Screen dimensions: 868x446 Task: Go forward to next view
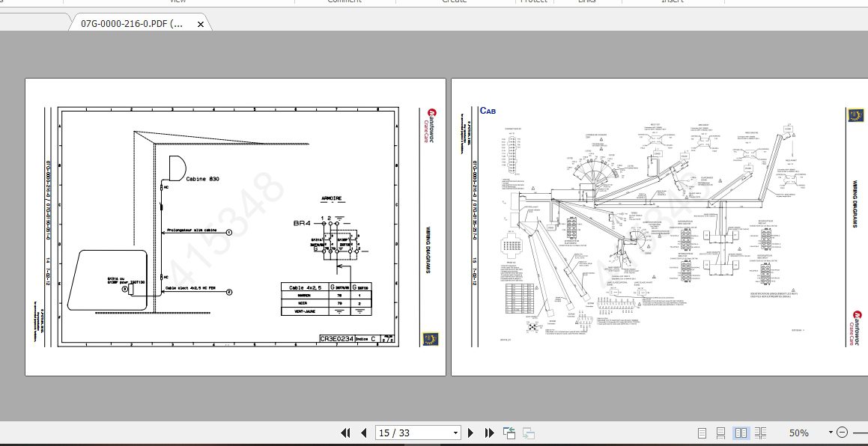[528, 433]
